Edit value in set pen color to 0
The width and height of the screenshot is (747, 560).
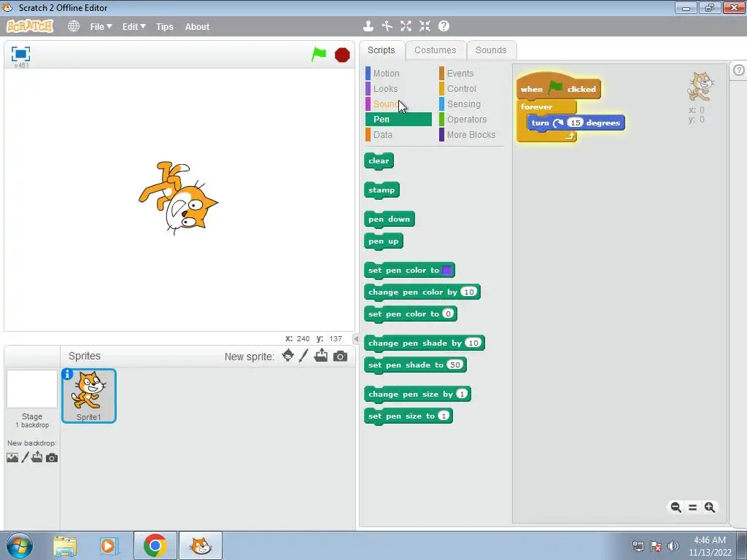click(x=448, y=314)
